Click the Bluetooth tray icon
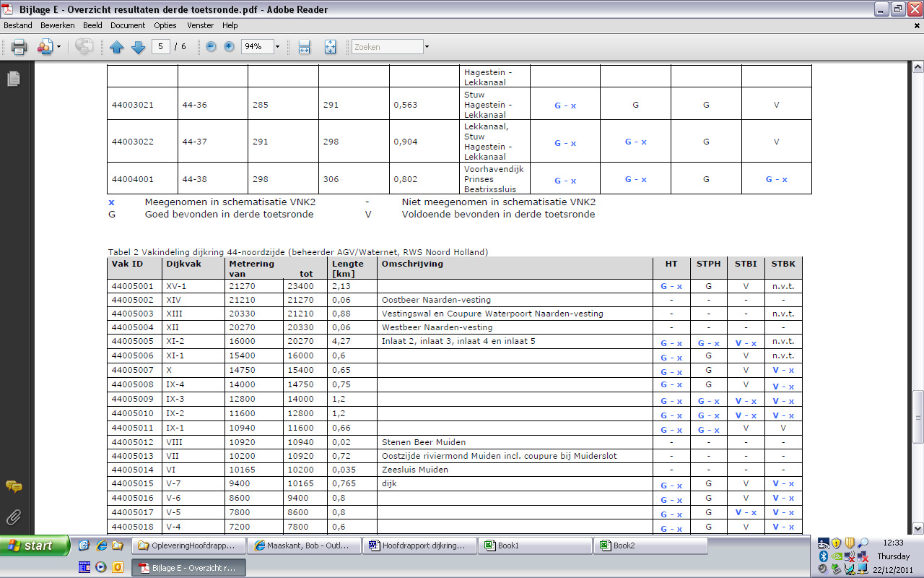Image resolution: width=924 pixels, height=578 pixels. point(823,556)
